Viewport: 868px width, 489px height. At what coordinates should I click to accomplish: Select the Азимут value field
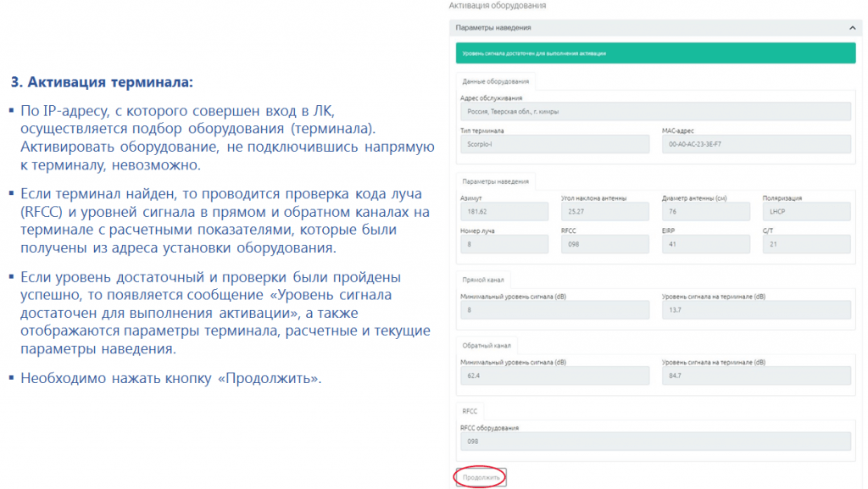pyautogui.click(x=502, y=211)
